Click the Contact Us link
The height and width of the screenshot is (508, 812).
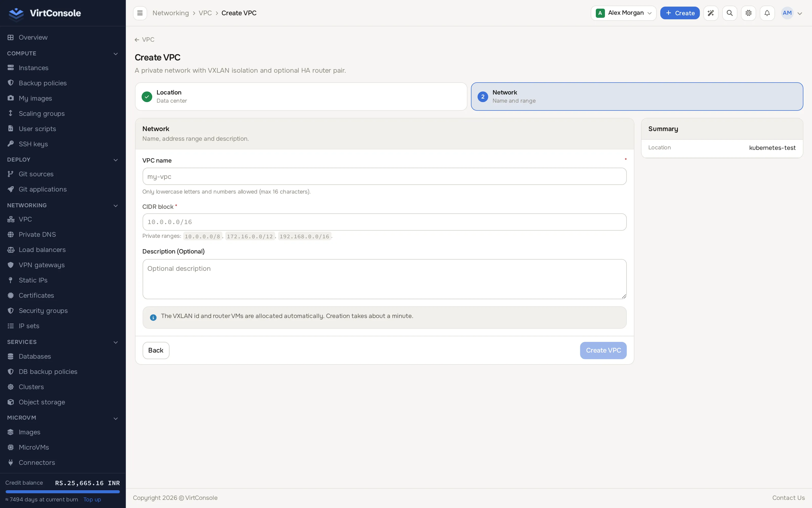pyautogui.click(x=788, y=498)
